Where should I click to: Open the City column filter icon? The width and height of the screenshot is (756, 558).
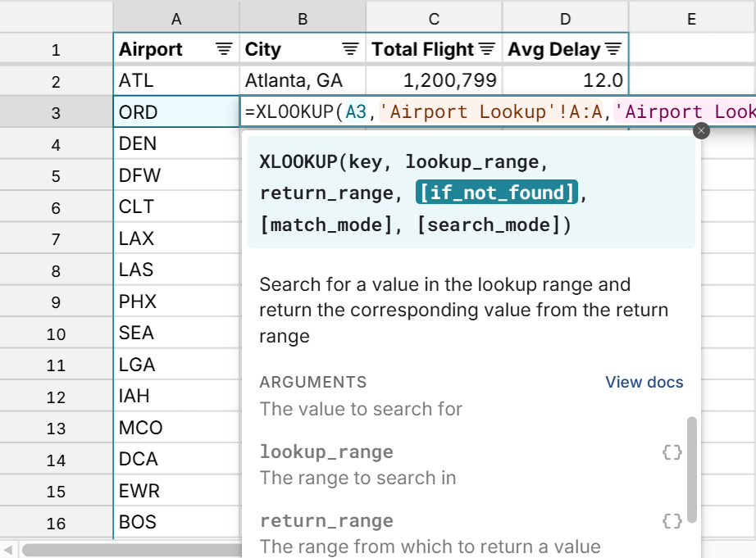click(x=350, y=49)
